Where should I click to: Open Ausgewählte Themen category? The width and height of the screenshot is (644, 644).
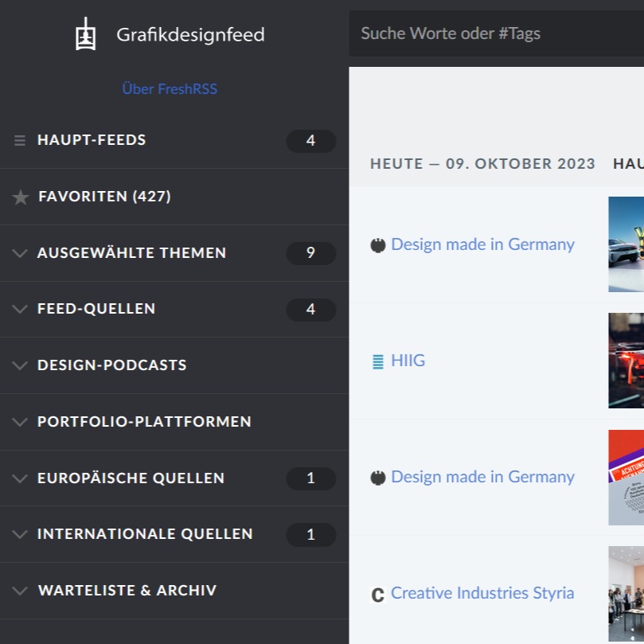[x=132, y=252]
